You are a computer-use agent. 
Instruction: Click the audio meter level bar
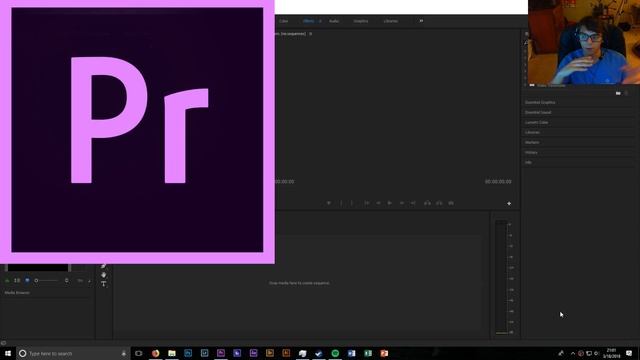(x=501, y=278)
